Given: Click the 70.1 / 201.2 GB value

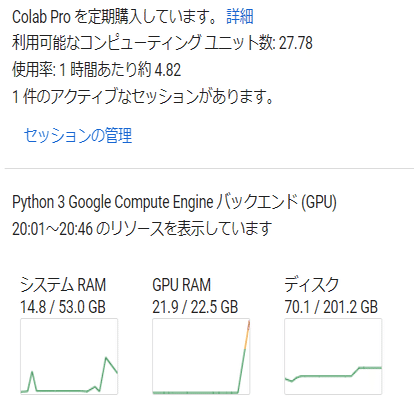Looking at the screenshot, I should coord(331,307).
